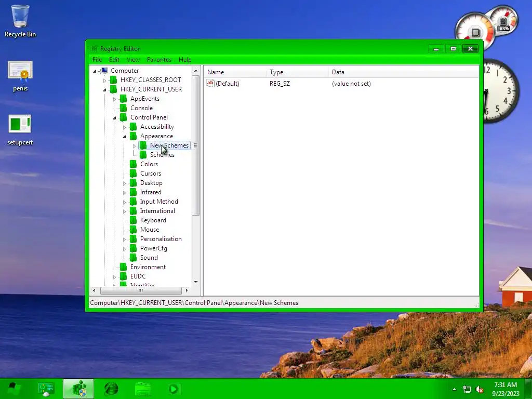Collapse the Computer root node
532x399 pixels.
[95, 71]
